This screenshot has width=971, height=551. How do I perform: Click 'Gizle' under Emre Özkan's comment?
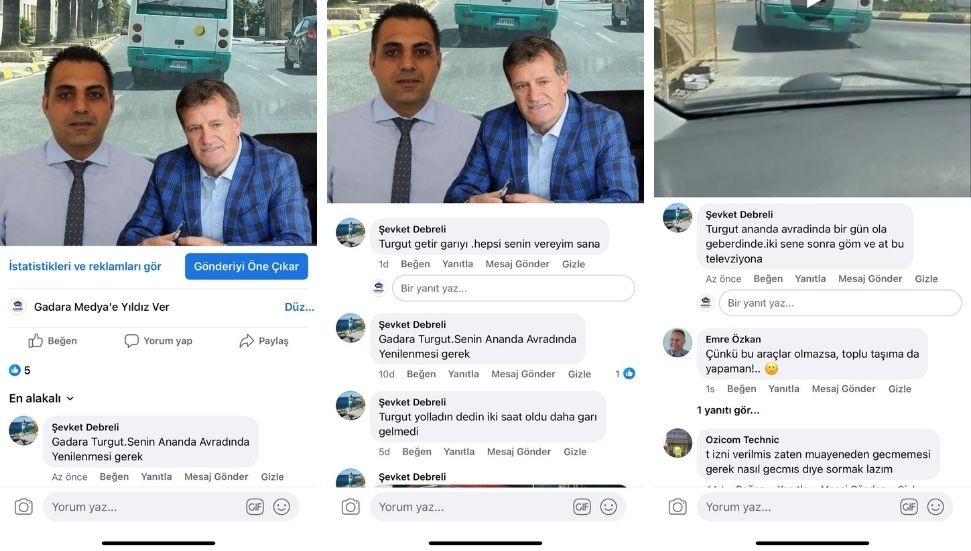click(x=899, y=389)
